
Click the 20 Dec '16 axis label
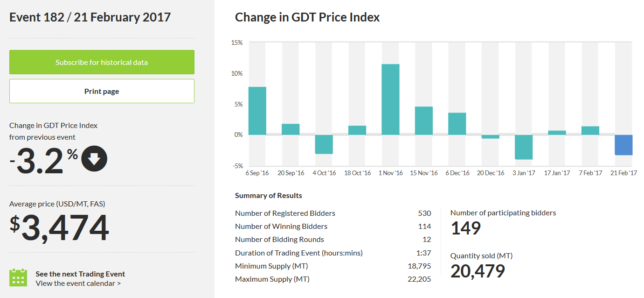point(491,173)
